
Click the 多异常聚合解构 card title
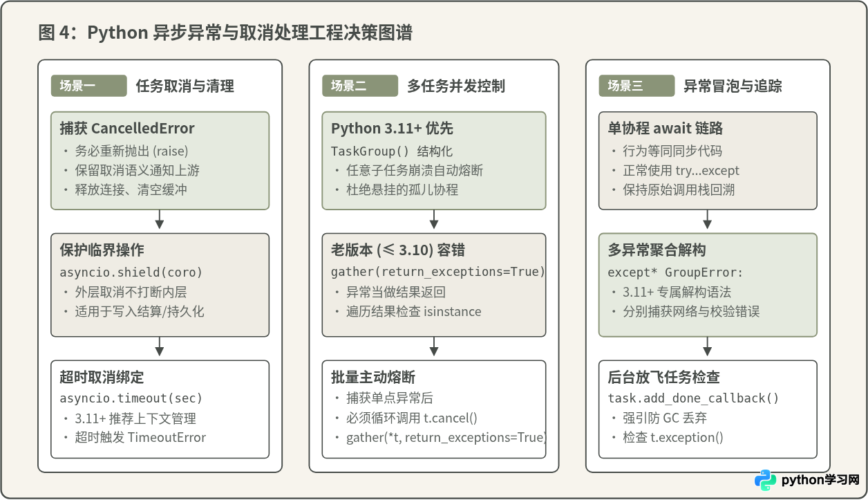pyautogui.click(x=657, y=250)
